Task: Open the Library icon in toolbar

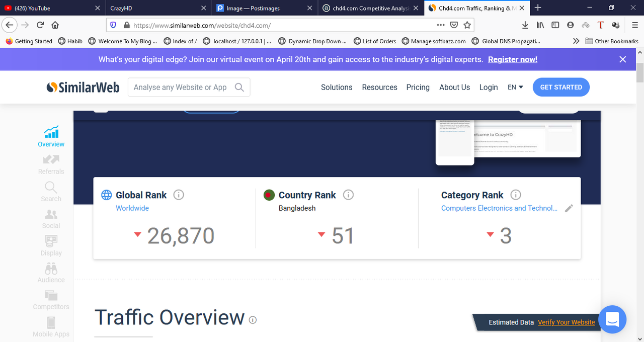Action: (540, 25)
